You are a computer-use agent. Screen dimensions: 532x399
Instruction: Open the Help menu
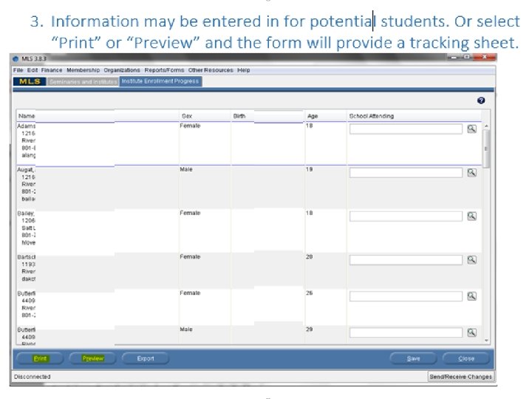244,70
